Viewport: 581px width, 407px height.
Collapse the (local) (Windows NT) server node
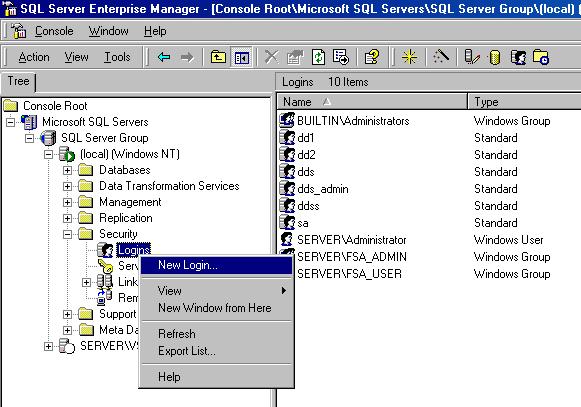coord(49,154)
